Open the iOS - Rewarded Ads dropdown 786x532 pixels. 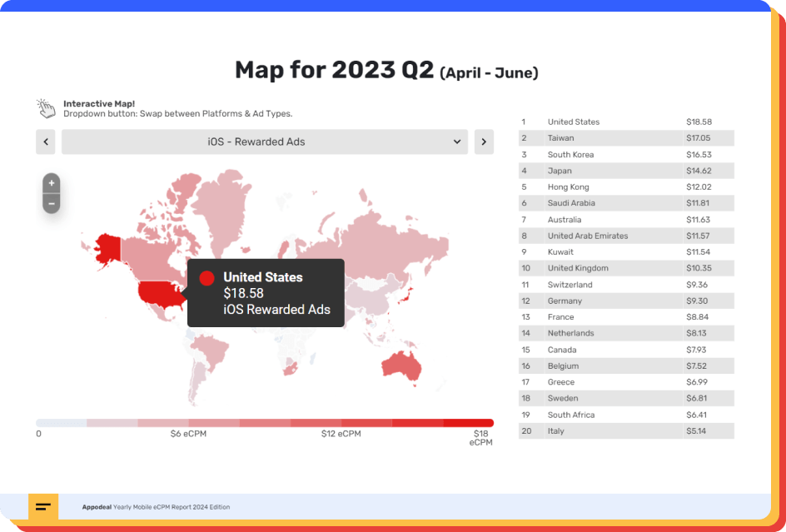tap(265, 142)
